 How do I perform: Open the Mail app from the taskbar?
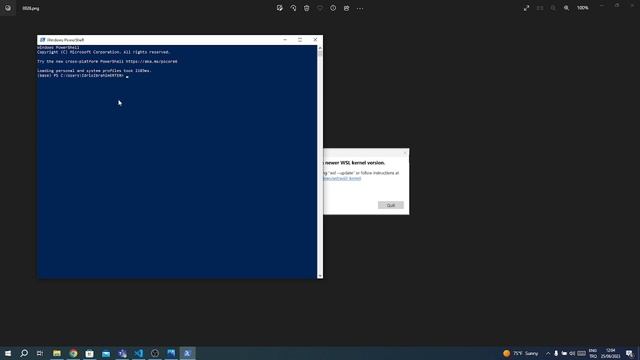pyautogui.click(x=106, y=353)
